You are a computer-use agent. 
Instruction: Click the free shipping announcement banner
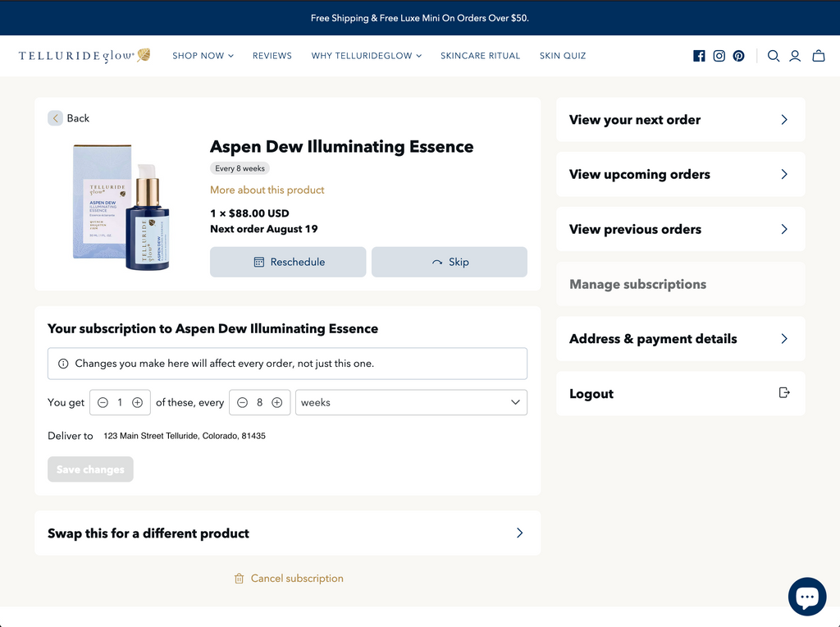pos(420,18)
